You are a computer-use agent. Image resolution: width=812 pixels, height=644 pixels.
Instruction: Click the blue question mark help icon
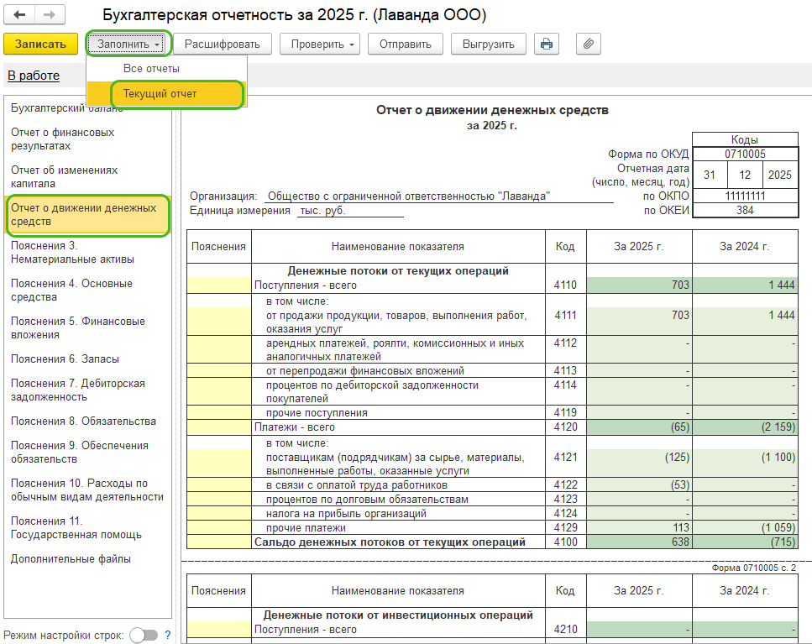[167, 635]
